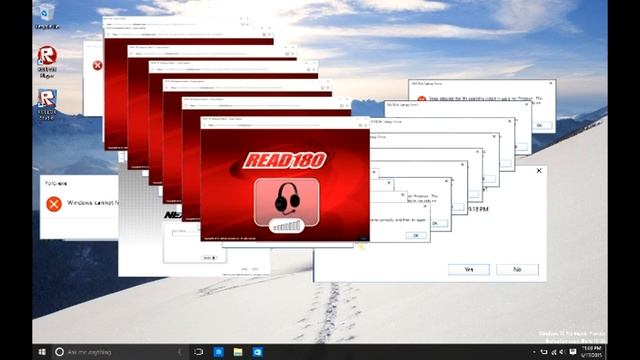640x360 pixels.
Task: Launch the Roblox Player desktop shortcut
Action: point(47,61)
